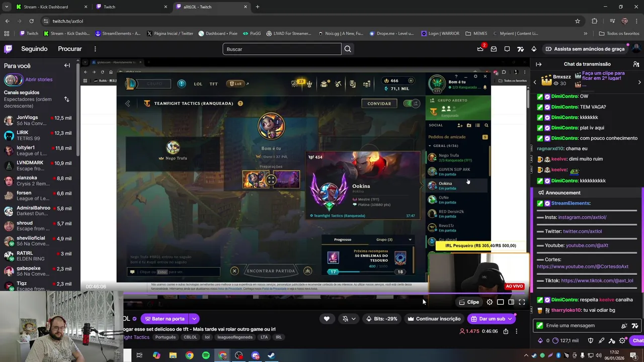The width and height of the screenshot is (644, 362).
Task: Open the three-dot menu next to Procurar
Action: [95, 49]
